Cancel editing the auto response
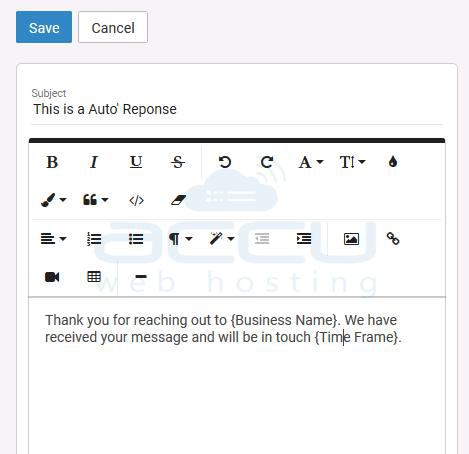The height and width of the screenshot is (454, 469). coord(113,27)
